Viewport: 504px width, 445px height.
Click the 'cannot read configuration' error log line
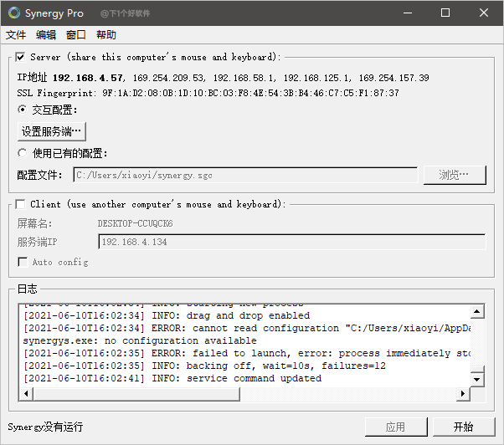(247, 328)
